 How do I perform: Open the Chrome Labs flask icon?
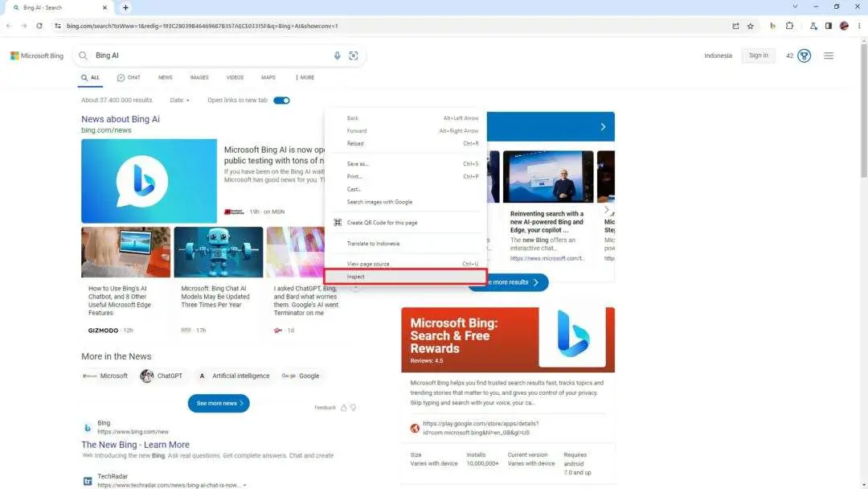[x=813, y=26]
